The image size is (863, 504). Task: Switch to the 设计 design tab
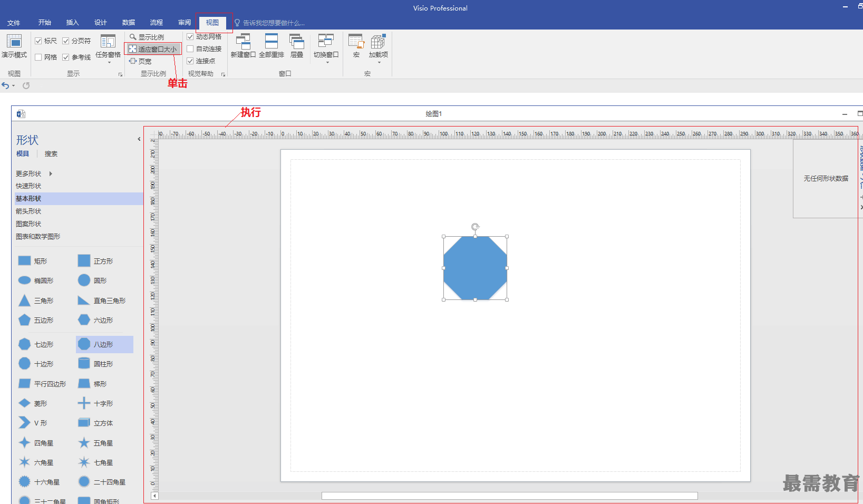pyautogui.click(x=101, y=23)
